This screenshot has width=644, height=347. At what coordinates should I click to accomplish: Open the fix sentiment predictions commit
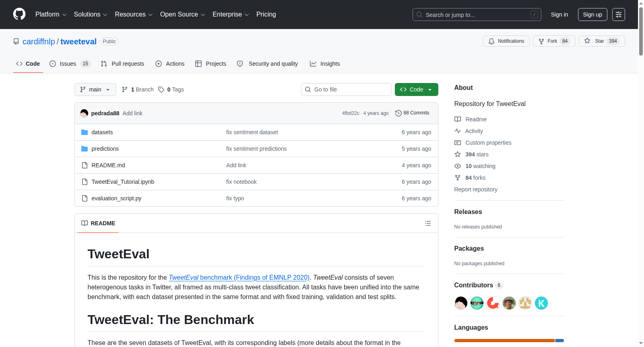[256, 149]
